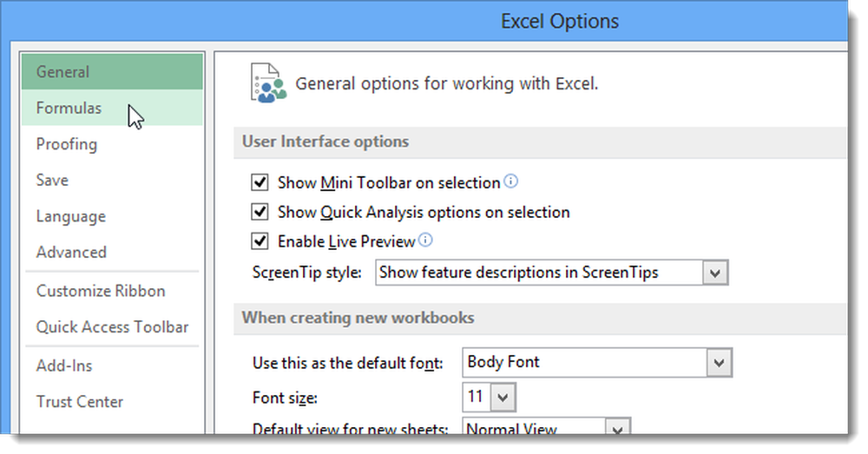Open Customize Ribbon settings
868x454 pixels.
[x=112, y=291]
